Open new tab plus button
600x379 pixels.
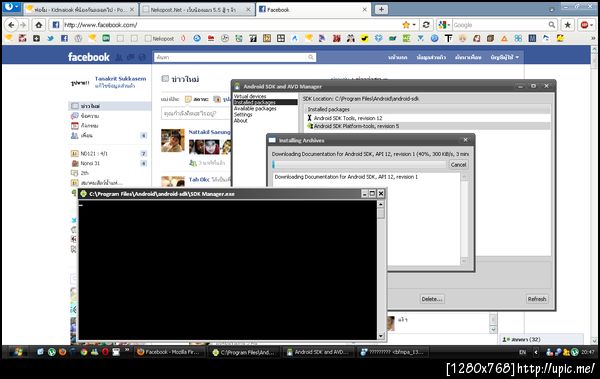tap(381, 10)
